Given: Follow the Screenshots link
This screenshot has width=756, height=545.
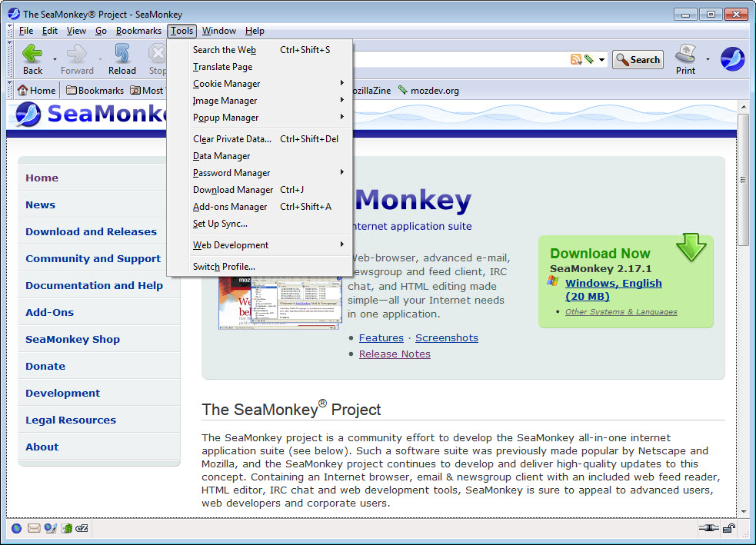Looking at the screenshot, I should coord(447,337).
